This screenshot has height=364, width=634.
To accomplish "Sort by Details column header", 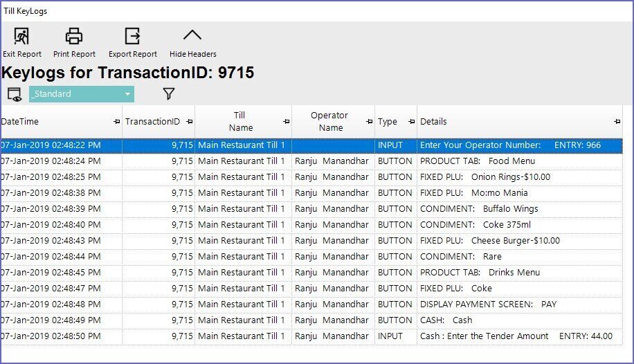I will point(433,122).
